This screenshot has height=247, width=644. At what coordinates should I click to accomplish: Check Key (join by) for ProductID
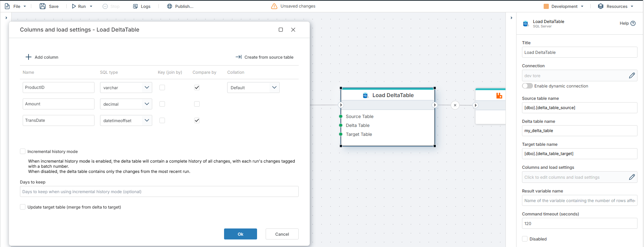point(162,87)
